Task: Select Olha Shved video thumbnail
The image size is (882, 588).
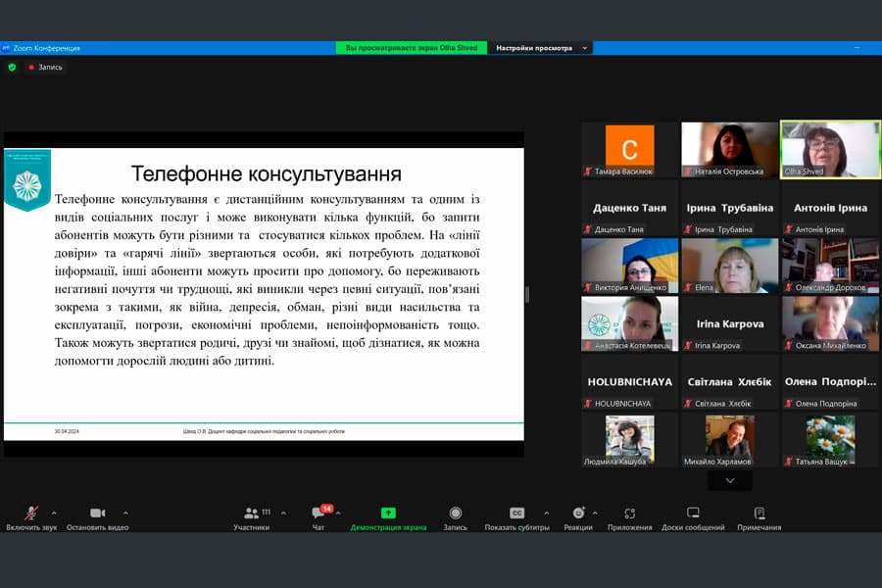Action: [830, 149]
